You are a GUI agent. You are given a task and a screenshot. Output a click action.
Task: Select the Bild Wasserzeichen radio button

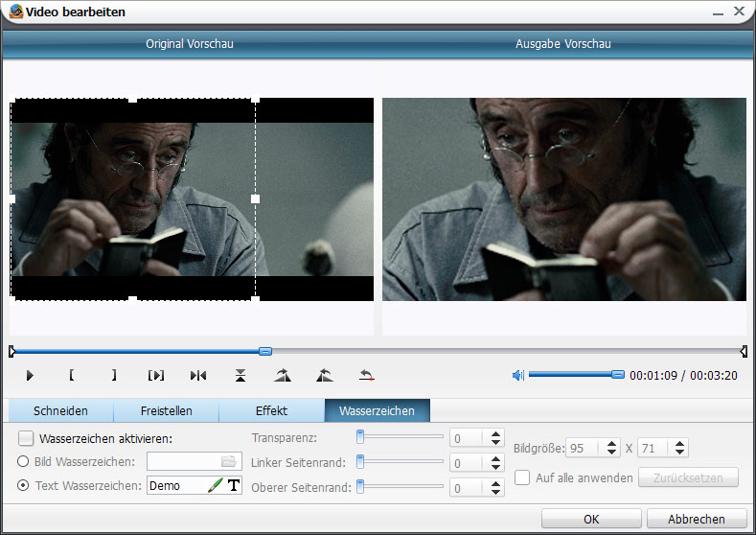coord(24,461)
